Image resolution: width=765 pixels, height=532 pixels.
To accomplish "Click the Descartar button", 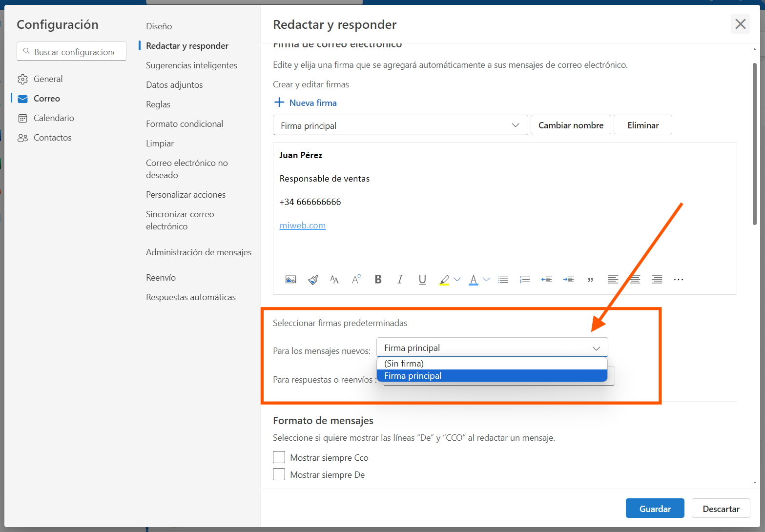I will [721, 509].
